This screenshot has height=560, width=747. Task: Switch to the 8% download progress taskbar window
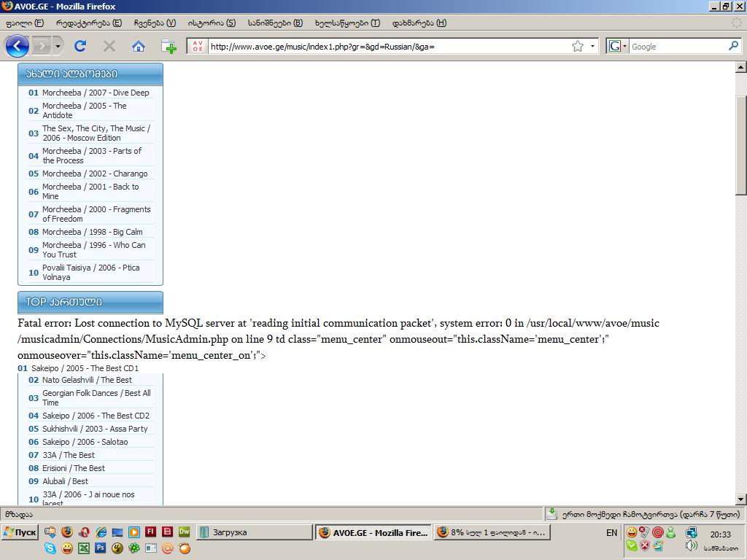[x=492, y=532]
